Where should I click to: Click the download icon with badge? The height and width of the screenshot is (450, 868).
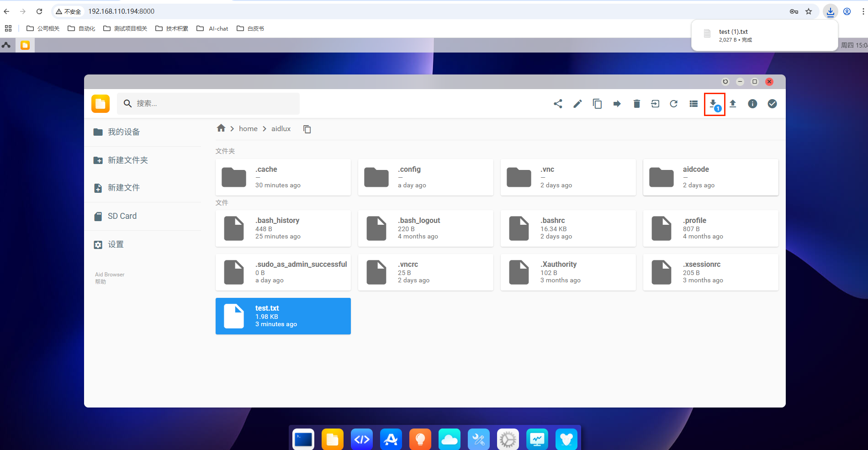(714, 104)
